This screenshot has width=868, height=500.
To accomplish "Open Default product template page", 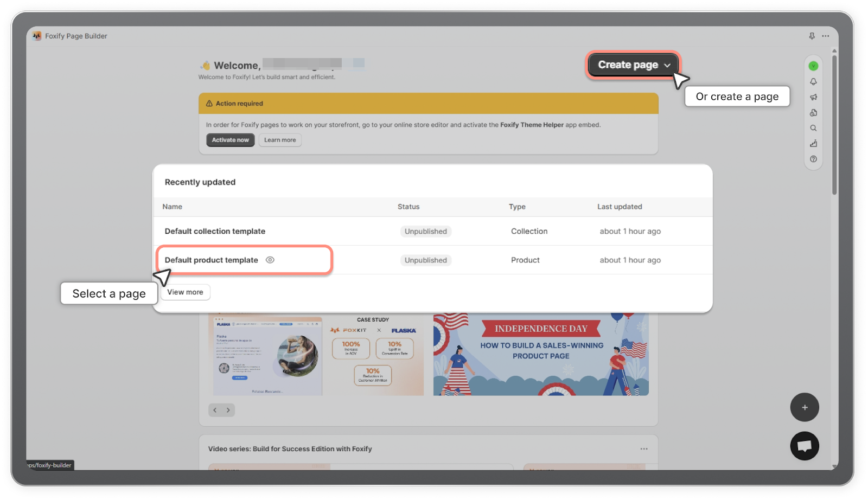I will coord(212,260).
